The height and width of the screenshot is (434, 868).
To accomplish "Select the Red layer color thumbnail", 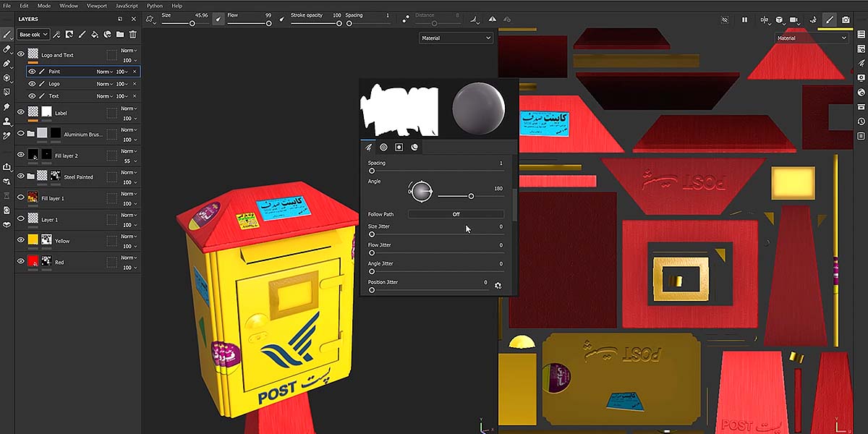I will pos(33,262).
